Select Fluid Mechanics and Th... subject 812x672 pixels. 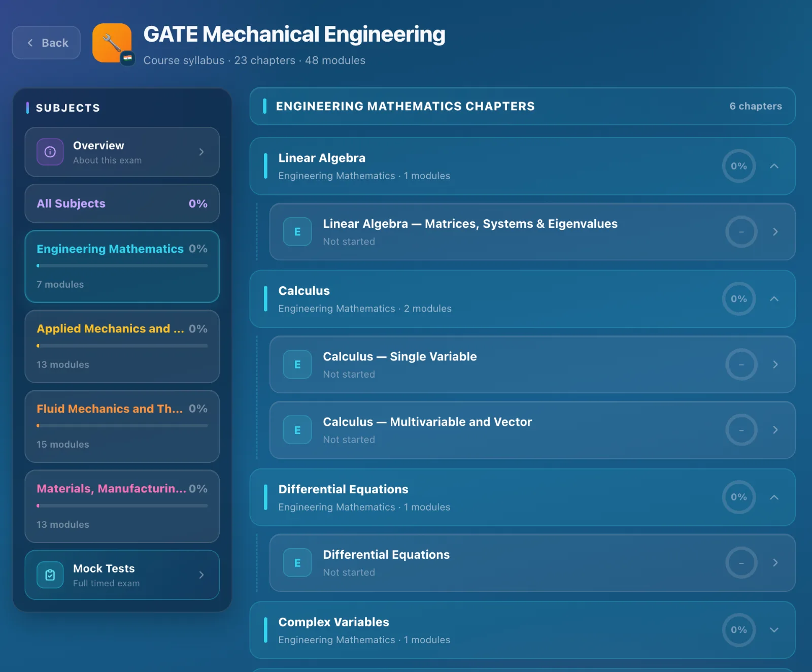point(122,426)
